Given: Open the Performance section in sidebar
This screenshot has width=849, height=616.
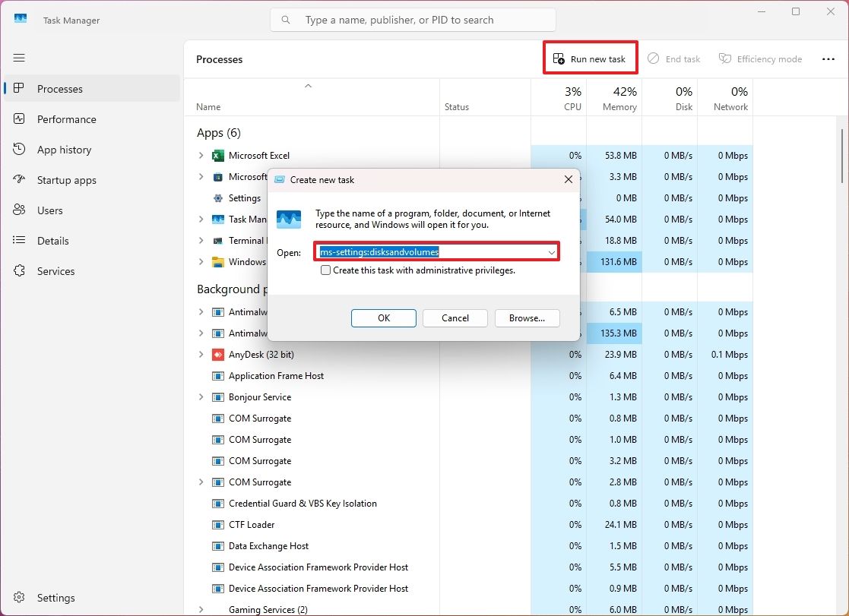Looking at the screenshot, I should point(67,119).
